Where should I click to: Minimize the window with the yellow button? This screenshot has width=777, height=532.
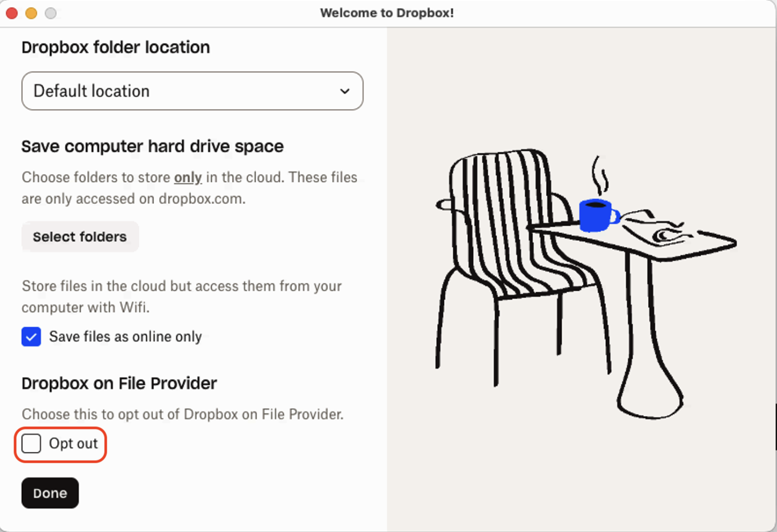click(x=31, y=13)
